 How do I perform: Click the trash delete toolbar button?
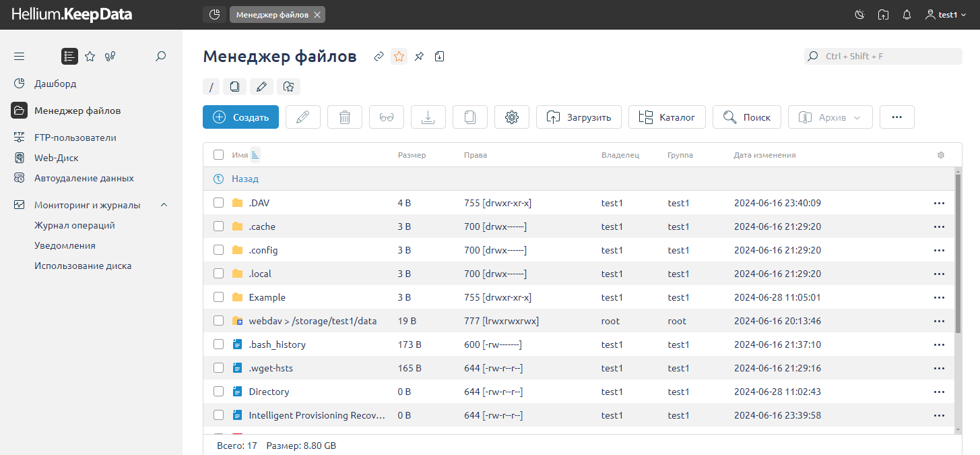click(345, 117)
